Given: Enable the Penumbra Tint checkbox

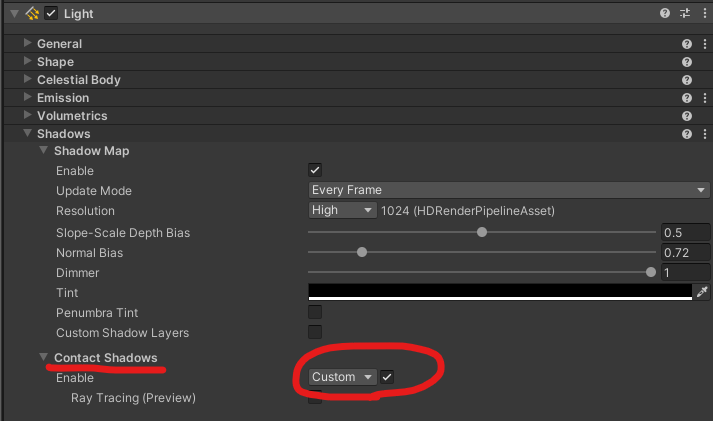Looking at the screenshot, I should [315, 313].
